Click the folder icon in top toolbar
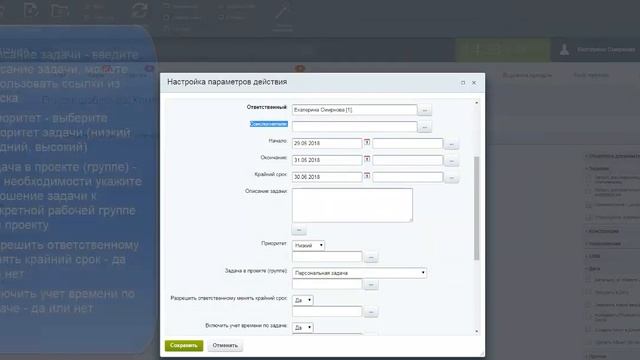The height and width of the screenshot is (360, 640). point(60,10)
